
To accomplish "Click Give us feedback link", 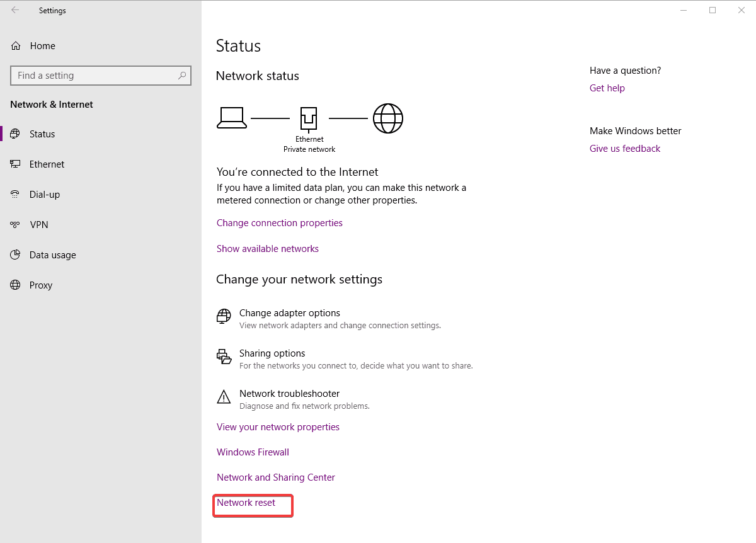I will tap(625, 149).
